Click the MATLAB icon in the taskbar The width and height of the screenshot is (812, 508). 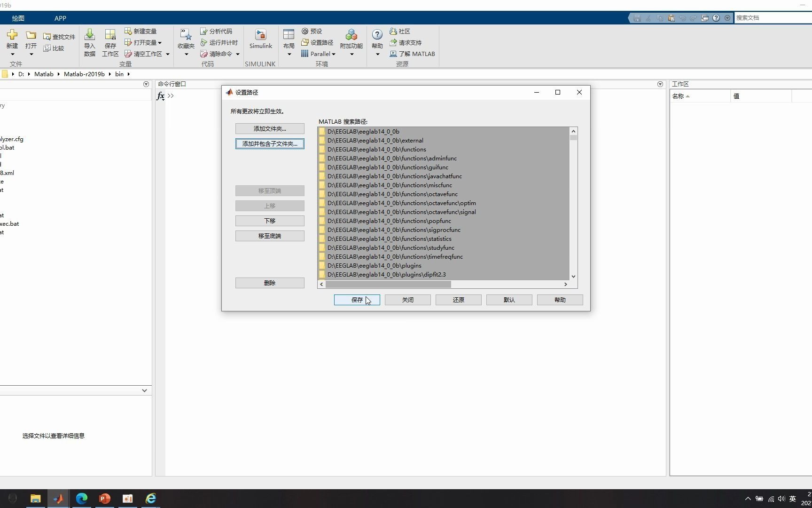coord(58,499)
